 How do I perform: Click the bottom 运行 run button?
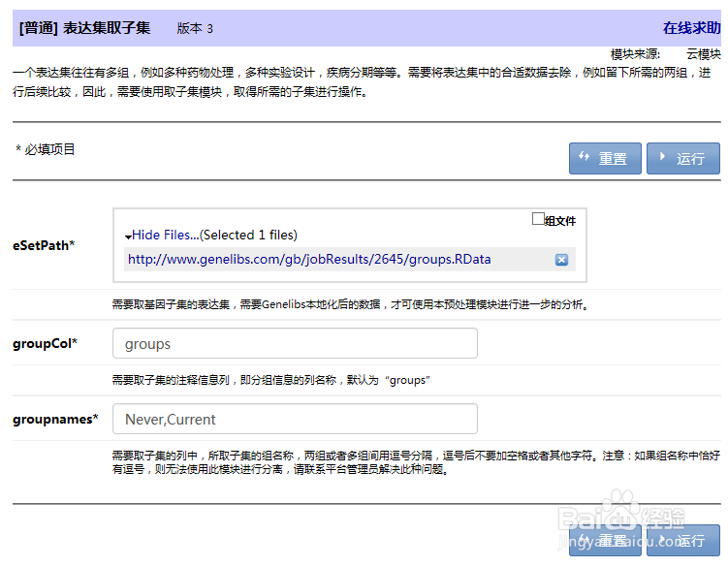[x=683, y=540]
